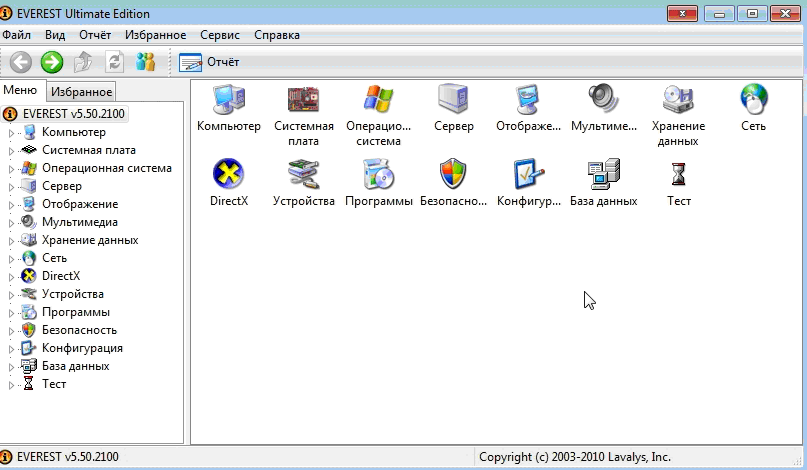Image resolution: width=807 pixels, height=470 pixels.
Task: Open the Безопасность shield icon
Action: 453,174
